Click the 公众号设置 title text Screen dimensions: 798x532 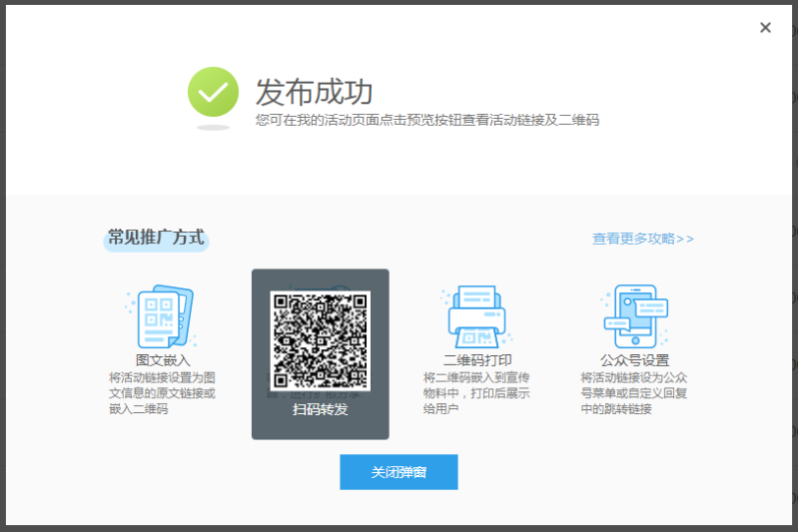[x=634, y=360]
